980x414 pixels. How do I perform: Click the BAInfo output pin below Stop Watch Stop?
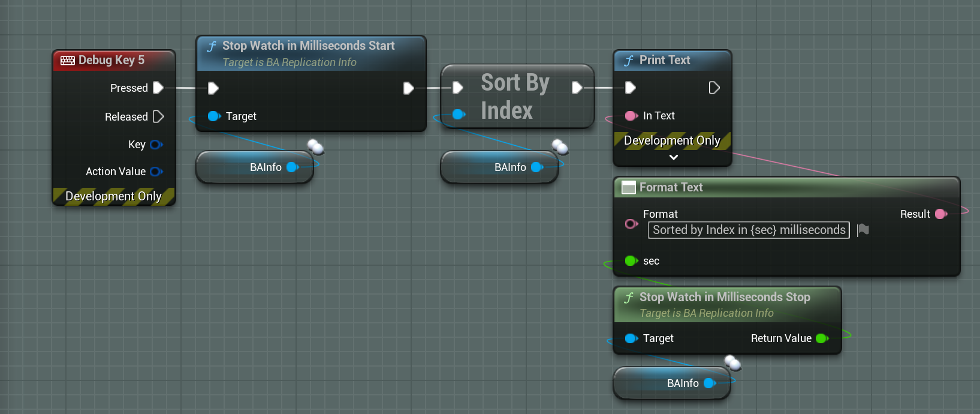point(710,383)
